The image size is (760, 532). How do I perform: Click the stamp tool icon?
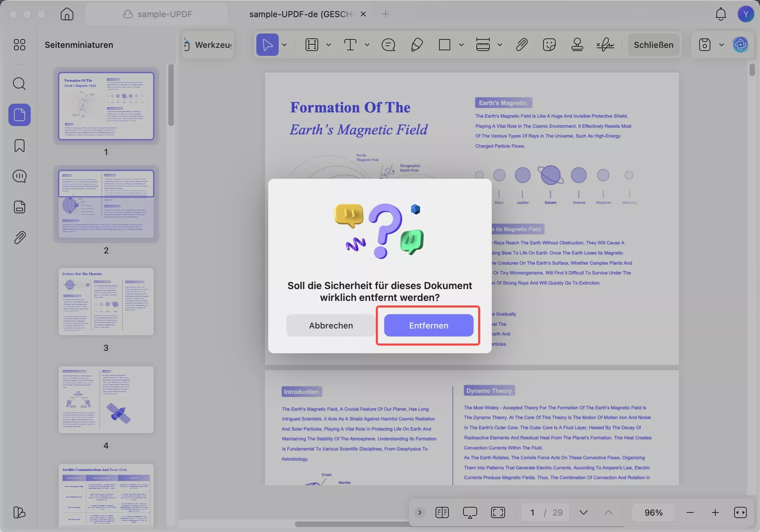click(577, 45)
